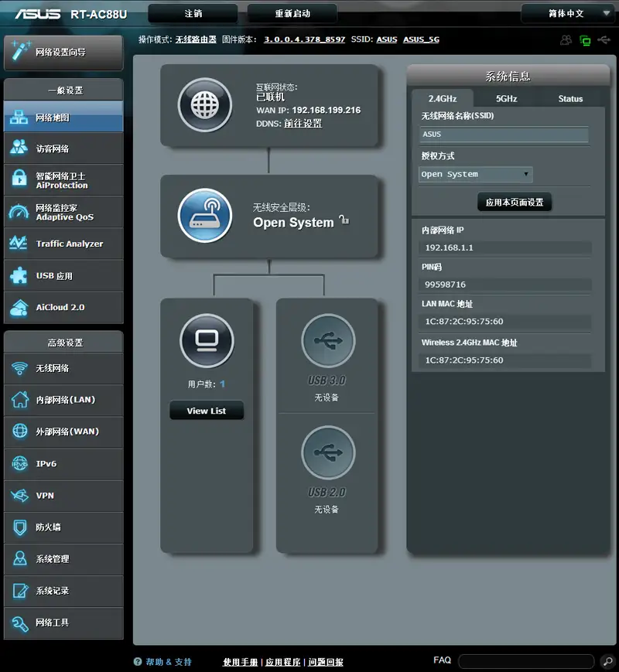Click the FAQ search input field

526,662
